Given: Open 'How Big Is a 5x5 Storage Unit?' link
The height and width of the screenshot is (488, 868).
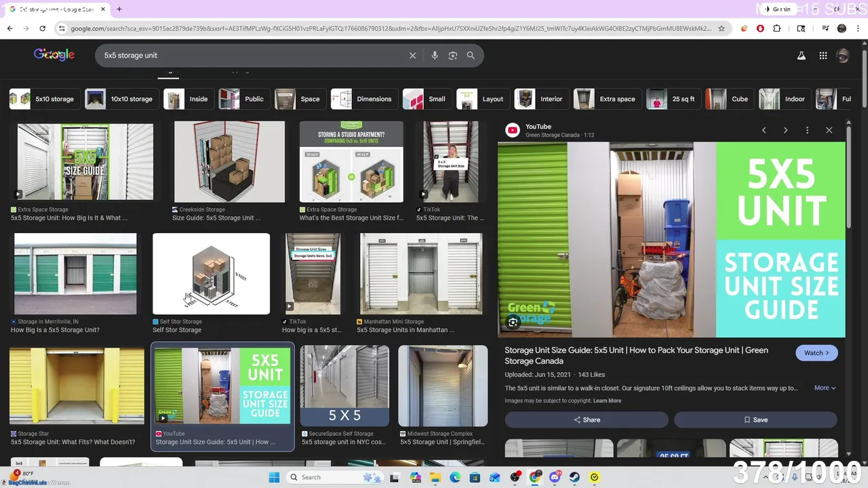Looking at the screenshot, I should tap(55, 330).
